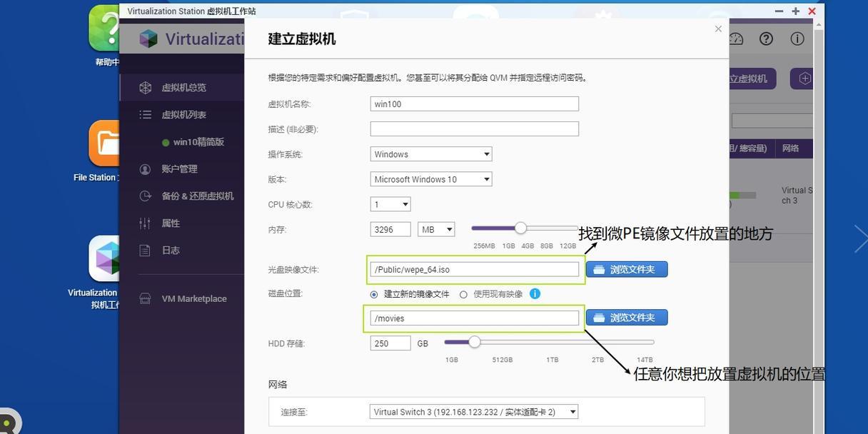Click the Virtualization Station cube logo

click(x=148, y=39)
